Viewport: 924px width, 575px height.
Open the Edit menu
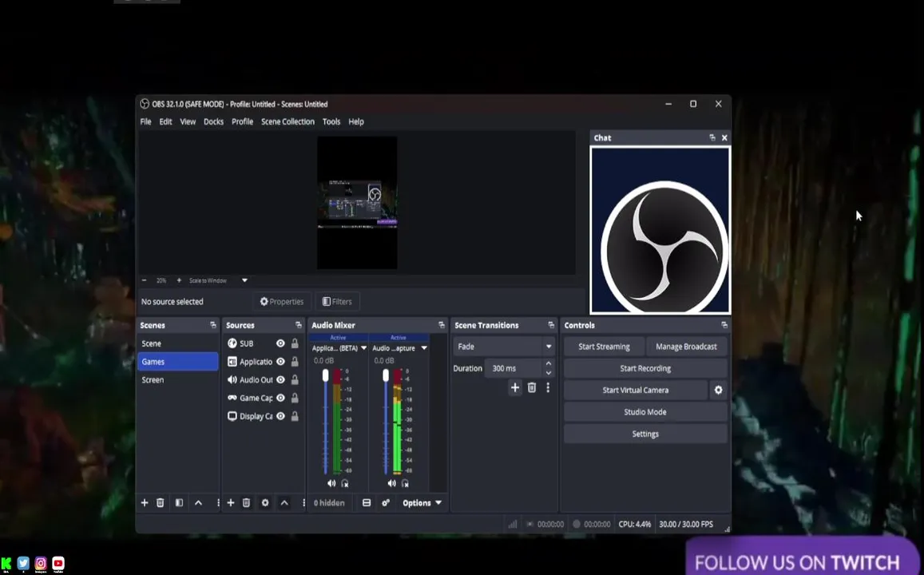(x=165, y=121)
